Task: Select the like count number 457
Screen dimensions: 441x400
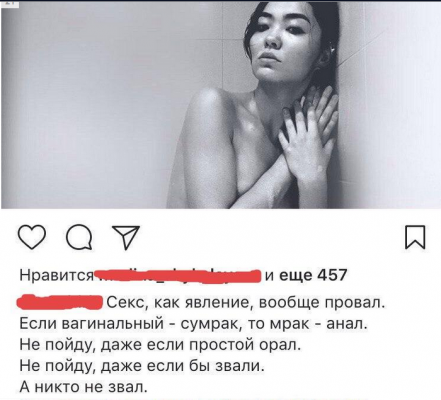Action: click(332, 275)
